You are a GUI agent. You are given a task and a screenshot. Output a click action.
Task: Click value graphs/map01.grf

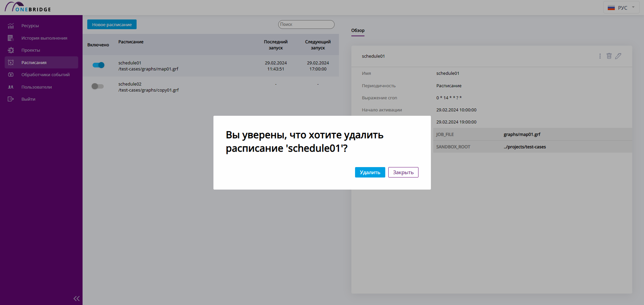point(522,134)
